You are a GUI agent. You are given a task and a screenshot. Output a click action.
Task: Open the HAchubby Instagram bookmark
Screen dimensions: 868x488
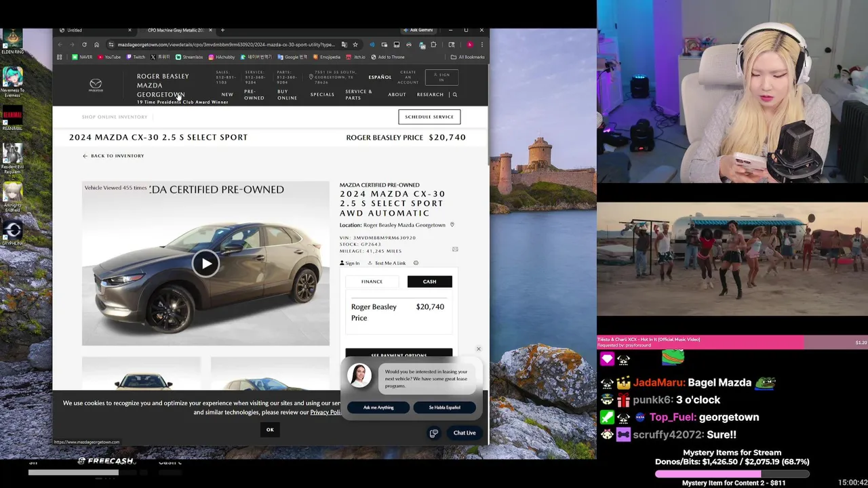pyautogui.click(x=222, y=57)
